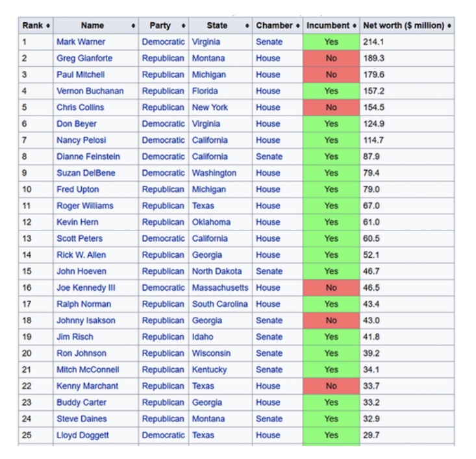Open Nancy Pelosi link
Screen dimensions: 476x459
[81, 140]
